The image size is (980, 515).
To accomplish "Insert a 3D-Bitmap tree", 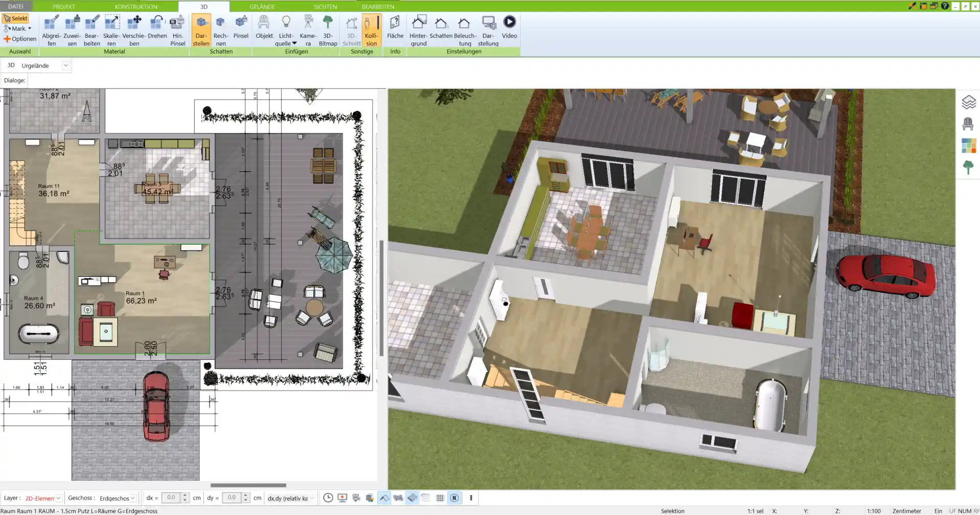I will [328, 31].
